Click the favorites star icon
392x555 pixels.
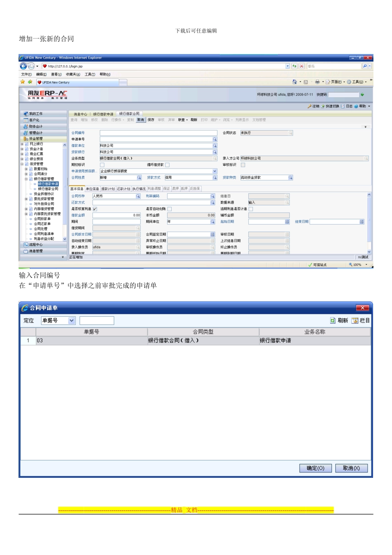pyautogui.click(x=23, y=82)
